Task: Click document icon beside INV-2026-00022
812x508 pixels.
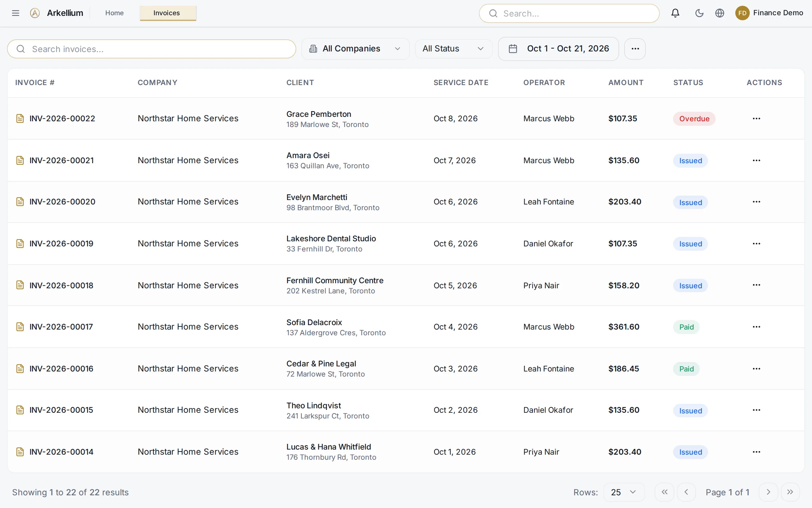Action: pos(20,119)
